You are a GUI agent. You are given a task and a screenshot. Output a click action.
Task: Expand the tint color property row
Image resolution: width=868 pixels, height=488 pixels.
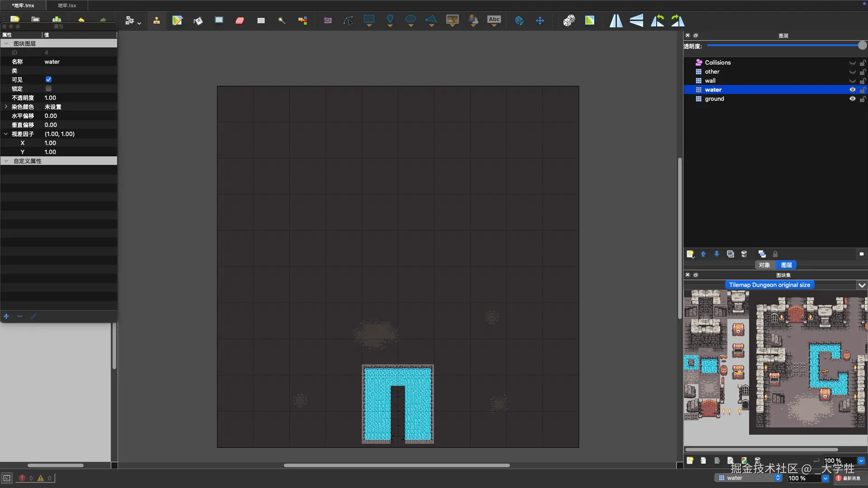6,107
